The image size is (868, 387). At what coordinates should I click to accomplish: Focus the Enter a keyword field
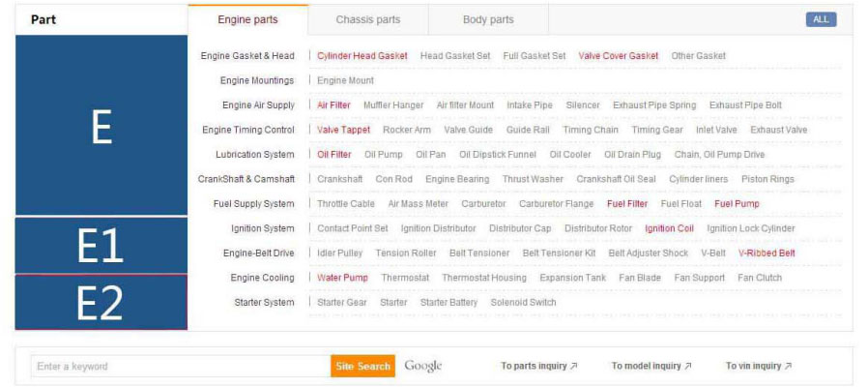pyautogui.click(x=181, y=367)
